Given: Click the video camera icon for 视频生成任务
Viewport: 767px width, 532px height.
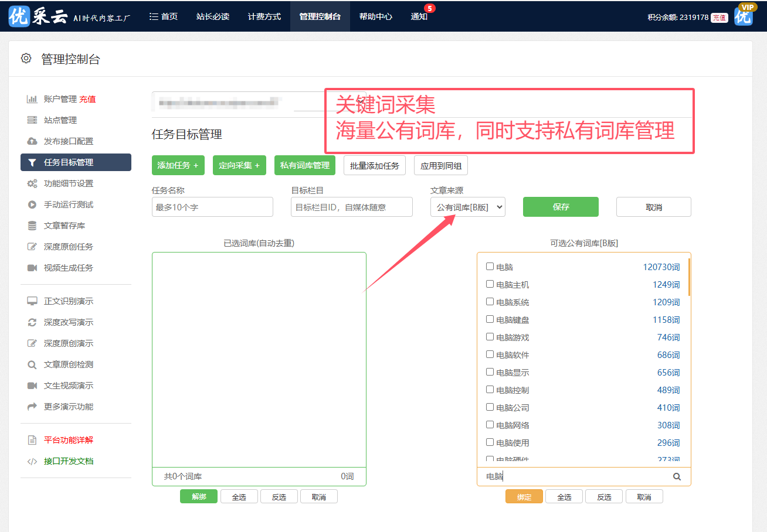Looking at the screenshot, I should coord(32,268).
